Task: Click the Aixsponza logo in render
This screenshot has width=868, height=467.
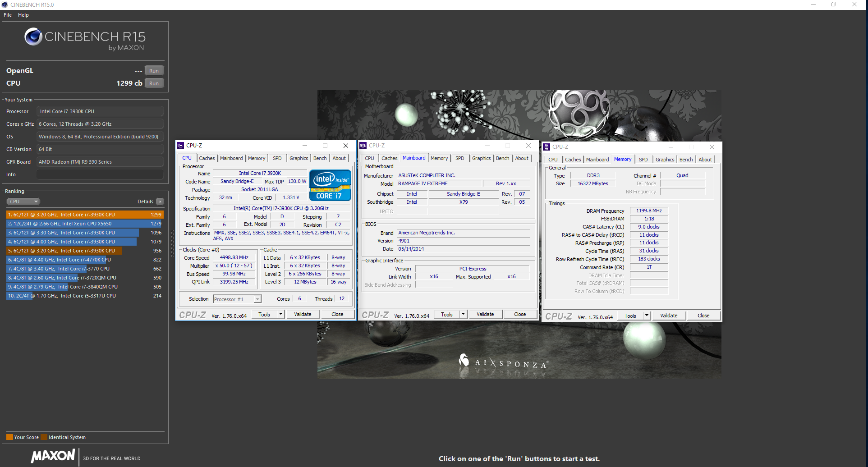Action: [x=504, y=362]
